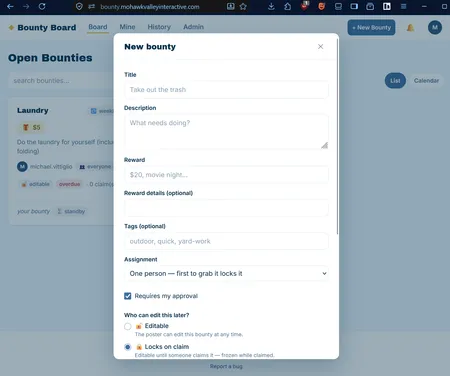Viewport: 450px width, 376px height.
Task: Open the Board tab
Action: 98,27
